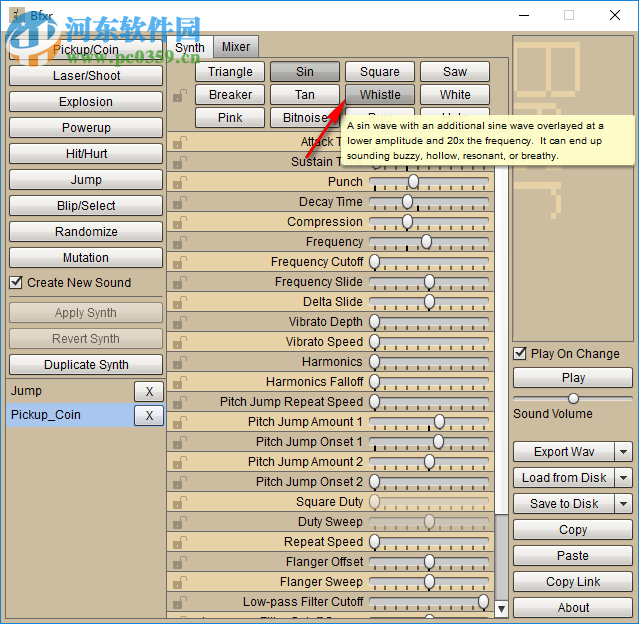This screenshot has height=624, width=639.
Task: Toggle the waveform lock icon
Action: click(x=180, y=96)
